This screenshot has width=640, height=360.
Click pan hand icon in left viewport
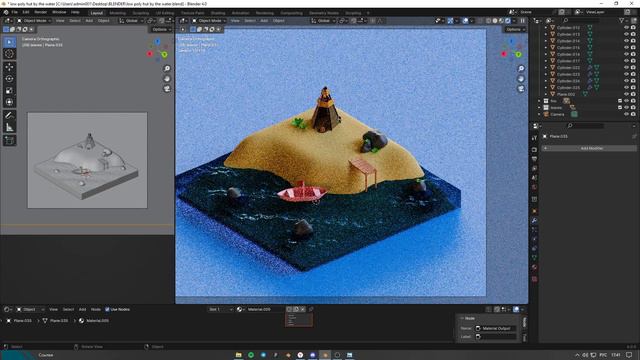click(167, 79)
